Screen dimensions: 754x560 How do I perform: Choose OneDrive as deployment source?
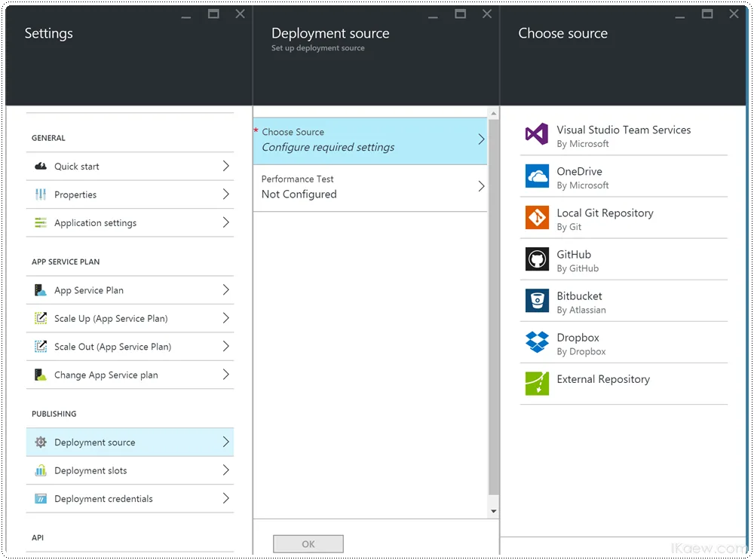624,176
